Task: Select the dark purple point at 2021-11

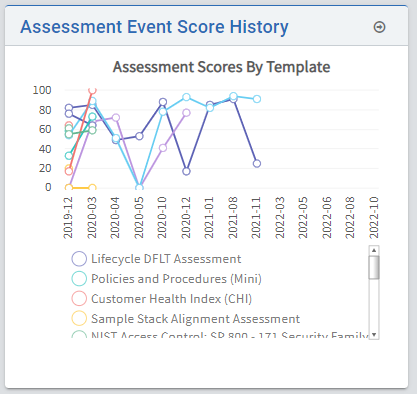Action: [257, 164]
